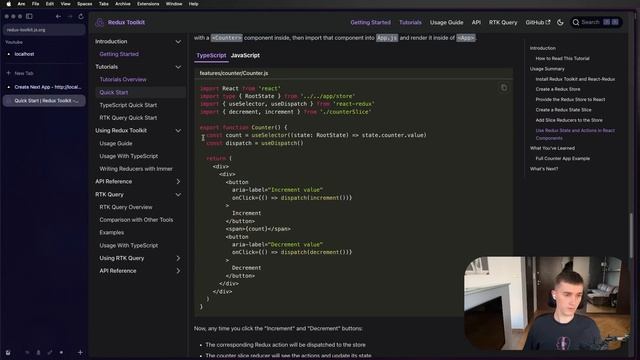The image size is (640, 360).
Task: Switch to the JavaScript code tab
Action: 245,56
